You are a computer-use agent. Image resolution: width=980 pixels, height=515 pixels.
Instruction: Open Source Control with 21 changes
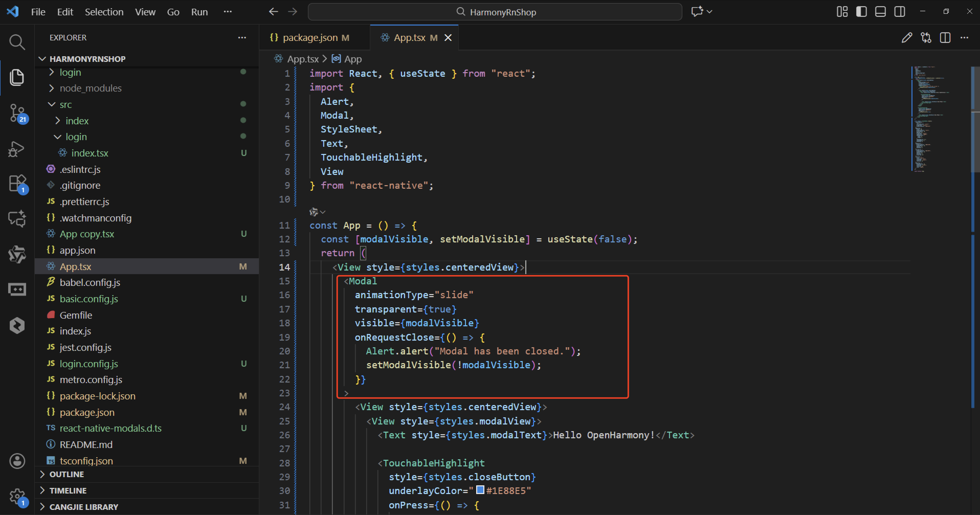(17, 113)
